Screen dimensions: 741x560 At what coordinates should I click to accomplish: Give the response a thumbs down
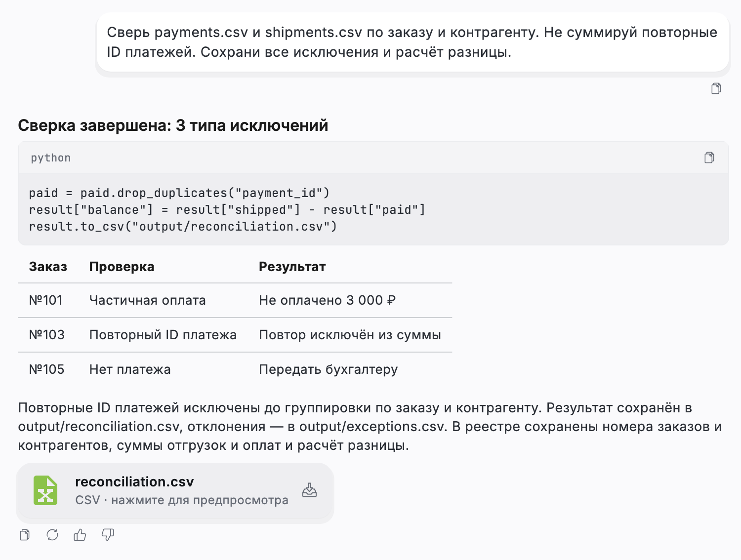tap(108, 535)
